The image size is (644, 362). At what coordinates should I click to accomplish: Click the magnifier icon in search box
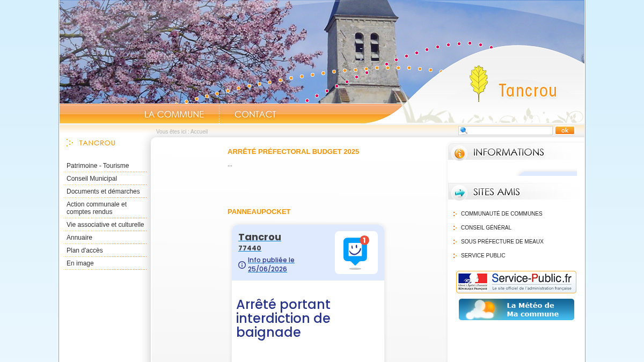click(464, 130)
